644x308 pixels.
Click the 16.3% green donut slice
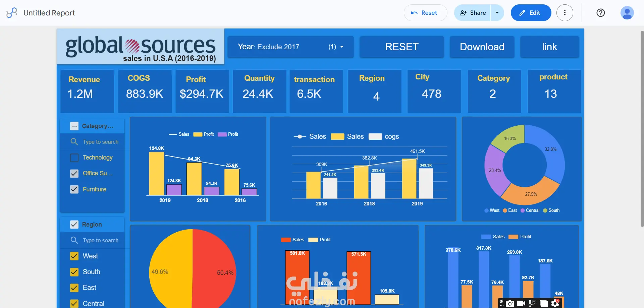click(x=510, y=138)
